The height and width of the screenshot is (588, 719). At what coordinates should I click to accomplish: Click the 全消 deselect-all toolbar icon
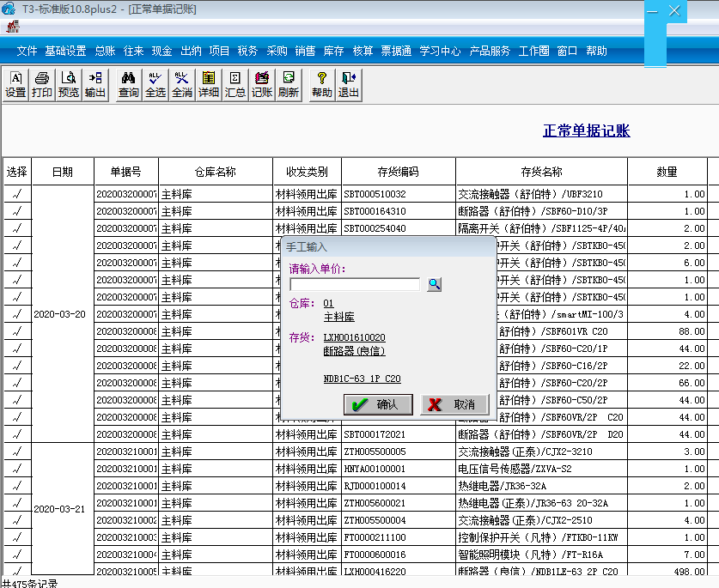pos(182,85)
